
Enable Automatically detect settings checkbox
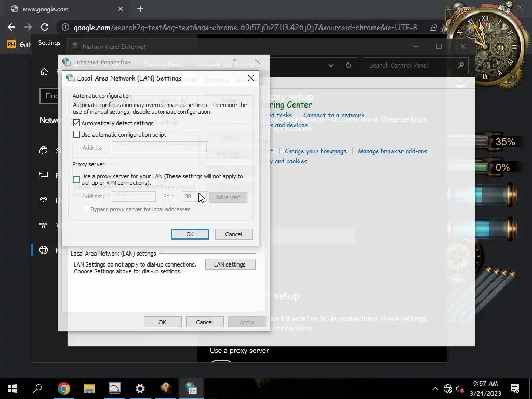(x=77, y=123)
